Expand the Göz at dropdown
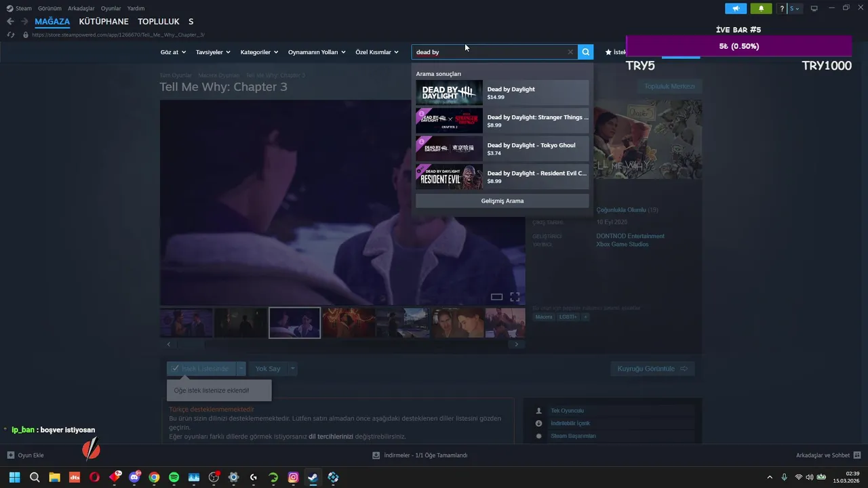The width and height of the screenshot is (868, 488). 173,52
